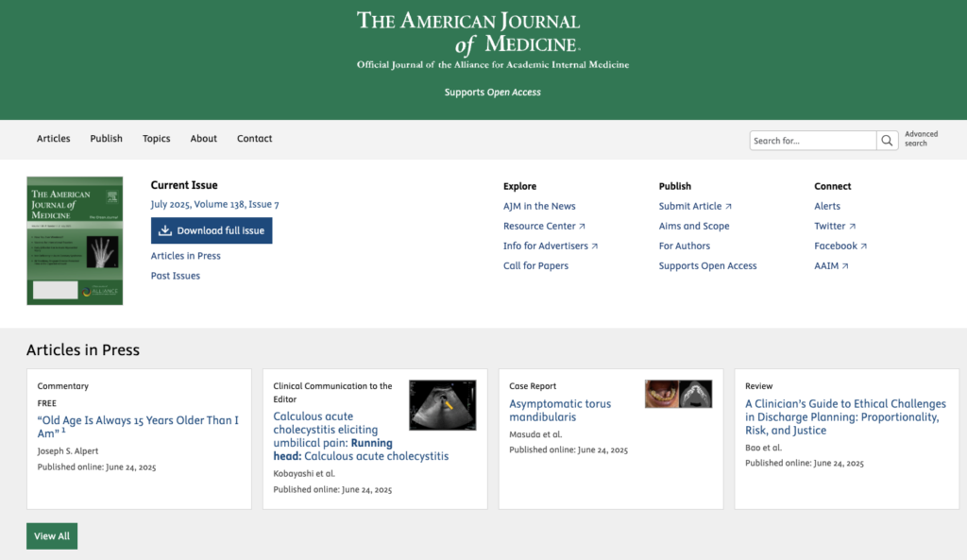Open the Call for Papers link
This screenshot has width=967, height=560.
[x=535, y=265]
